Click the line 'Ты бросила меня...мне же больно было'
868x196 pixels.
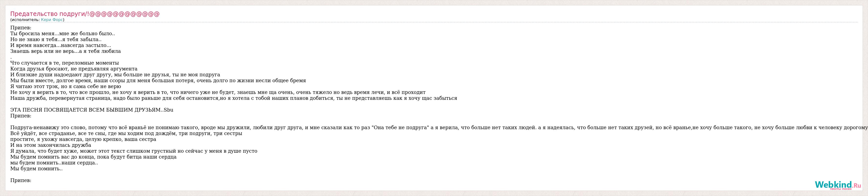click(62, 34)
